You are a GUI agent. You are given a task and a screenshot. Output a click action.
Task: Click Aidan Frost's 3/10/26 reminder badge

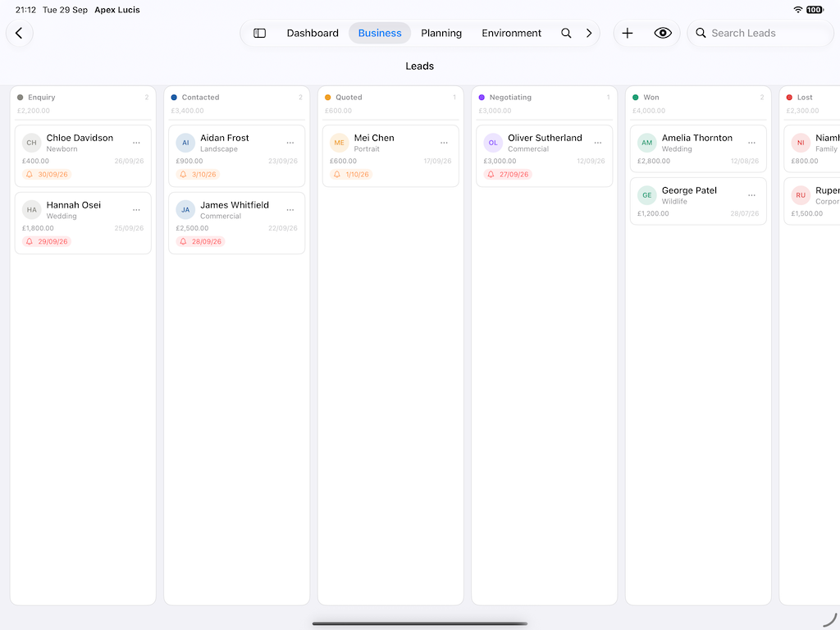pos(199,175)
